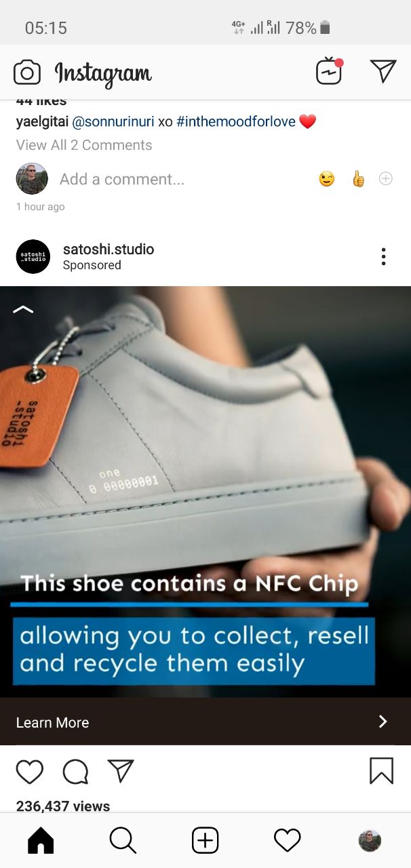Open the #inthemoodforlove hashtag

click(x=236, y=122)
